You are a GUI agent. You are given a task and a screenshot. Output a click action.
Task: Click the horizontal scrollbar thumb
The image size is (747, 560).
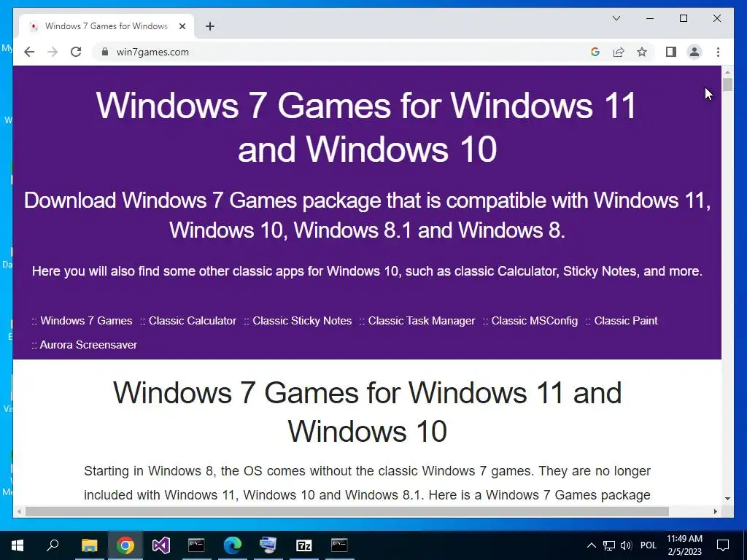pyautogui.click(x=347, y=511)
